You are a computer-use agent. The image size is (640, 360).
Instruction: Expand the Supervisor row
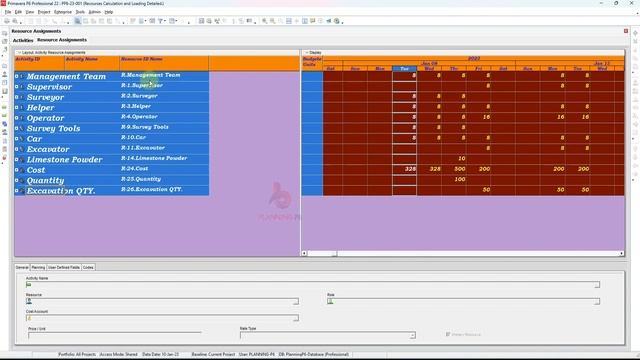point(17,87)
